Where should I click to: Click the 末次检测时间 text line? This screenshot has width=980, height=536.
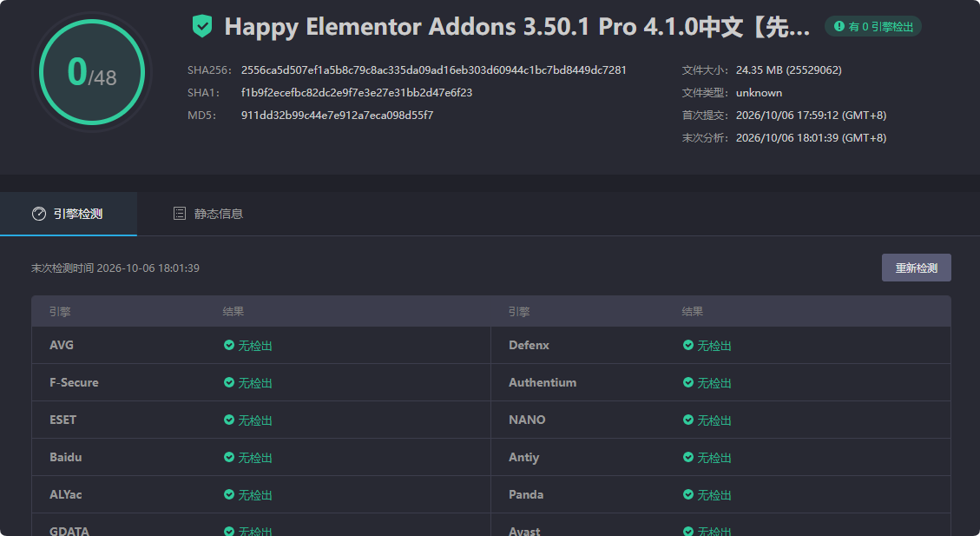115,268
